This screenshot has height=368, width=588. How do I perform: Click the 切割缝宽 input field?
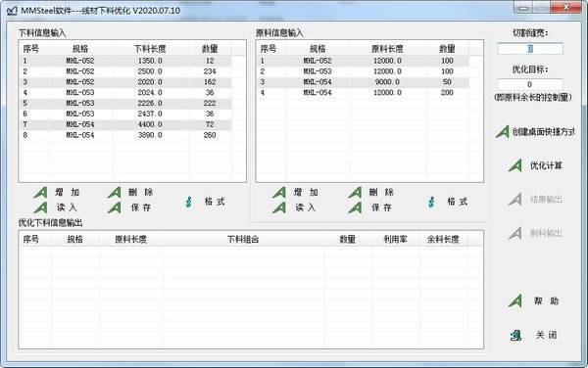point(530,49)
